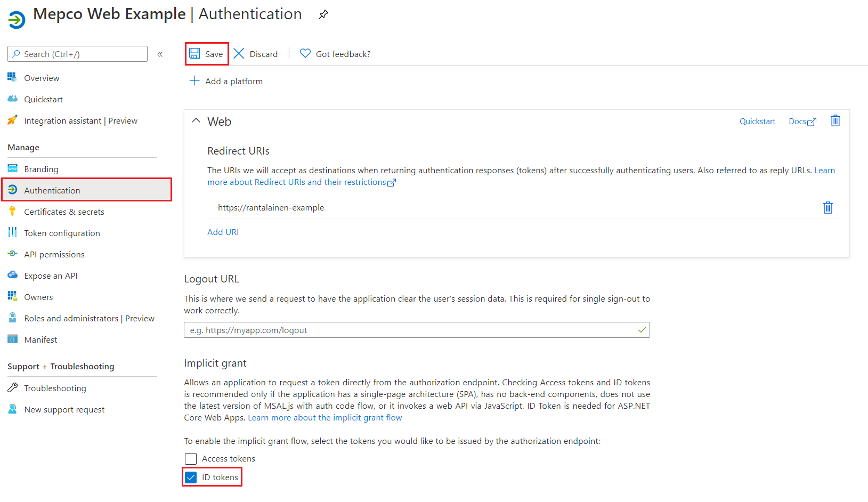Open New support request
The width and height of the screenshot is (868, 502).
(64, 410)
